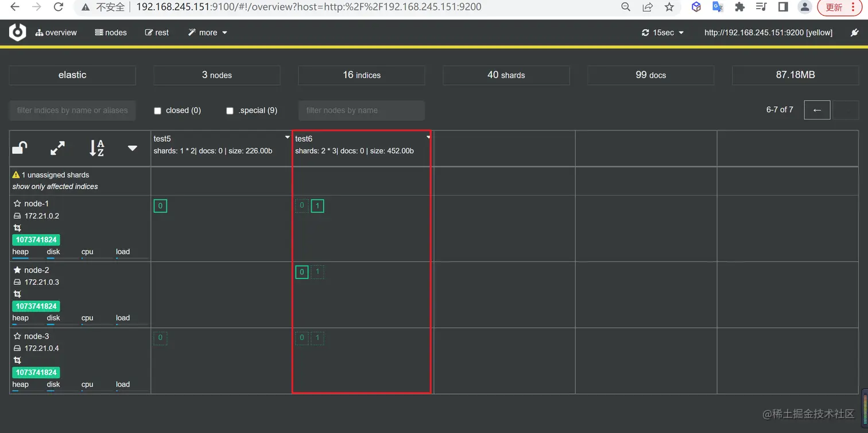Click the browser share page icon

click(648, 7)
